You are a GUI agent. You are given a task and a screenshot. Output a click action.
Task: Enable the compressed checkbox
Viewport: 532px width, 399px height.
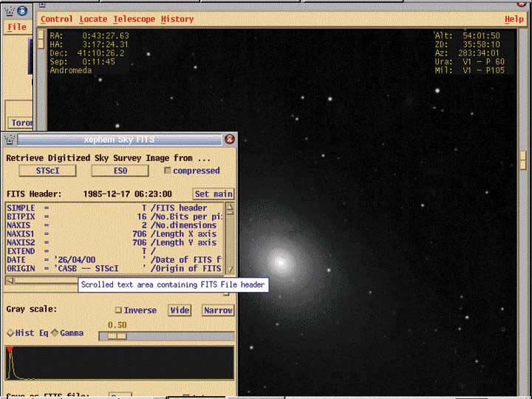tap(167, 171)
